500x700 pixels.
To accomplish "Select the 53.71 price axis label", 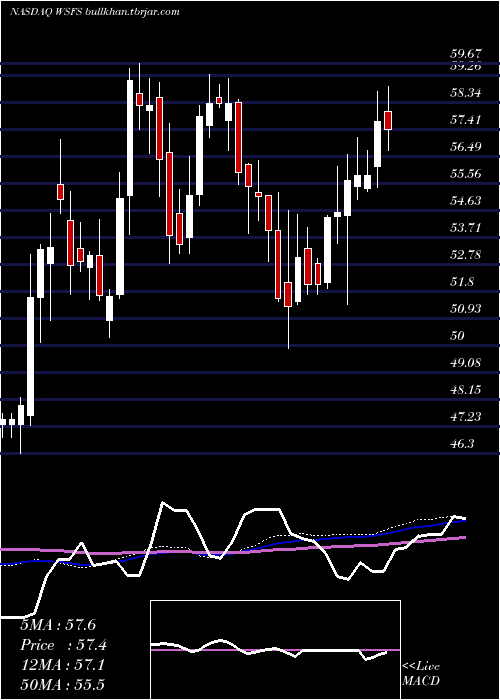I will click(466, 228).
